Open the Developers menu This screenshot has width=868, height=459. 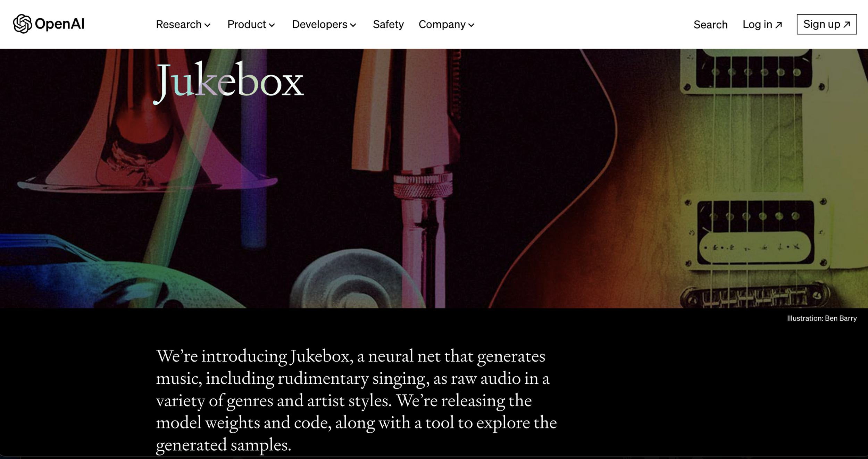tap(324, 24)
